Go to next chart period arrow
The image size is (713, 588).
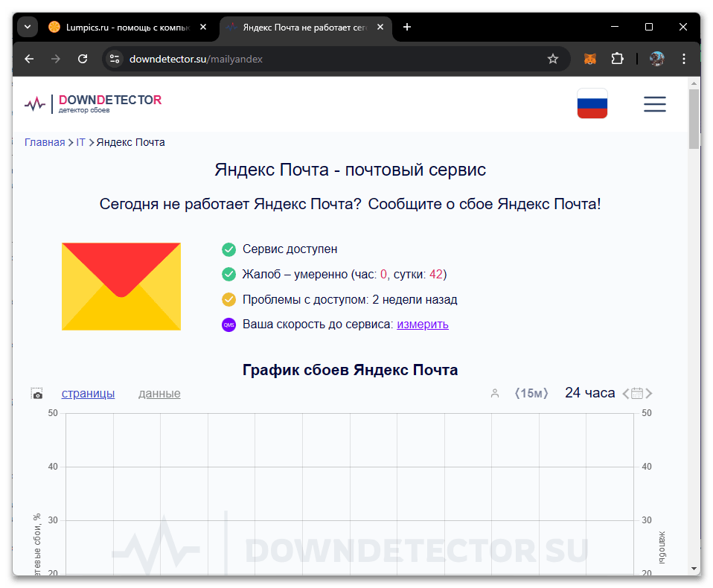pos(649,393)
